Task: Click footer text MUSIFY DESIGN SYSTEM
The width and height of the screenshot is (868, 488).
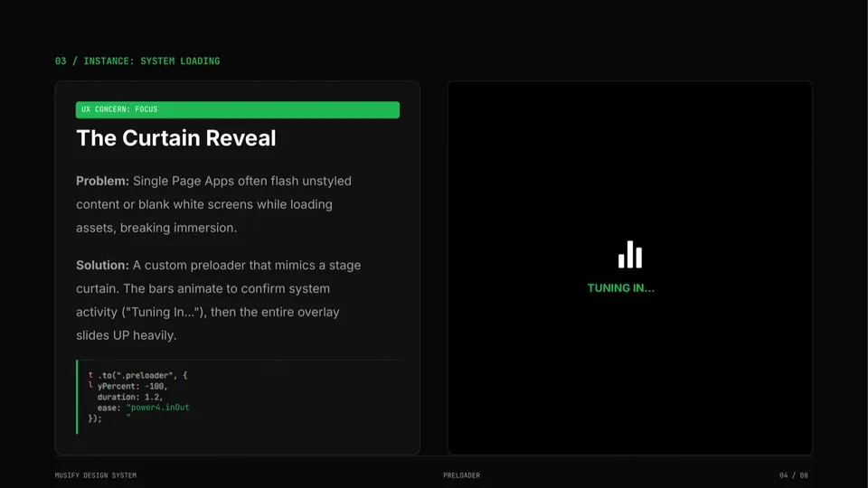Action: [x=96, y=475]
